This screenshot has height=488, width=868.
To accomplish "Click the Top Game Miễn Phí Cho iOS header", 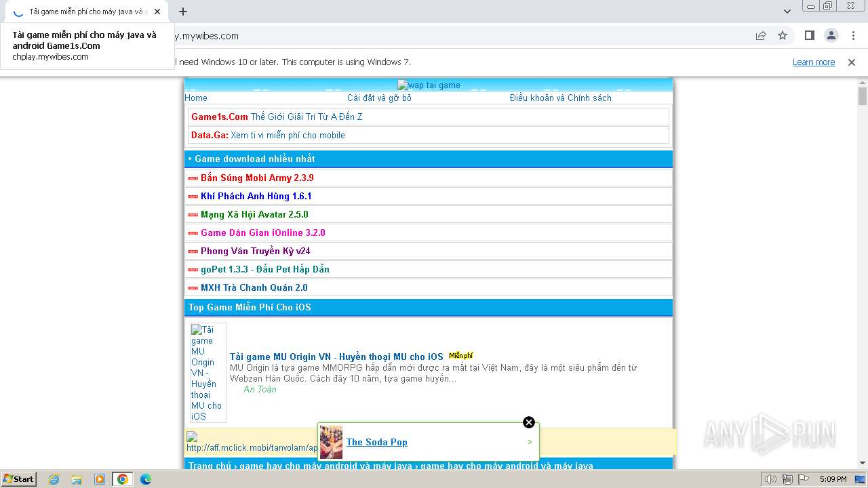I will point(429,307).
